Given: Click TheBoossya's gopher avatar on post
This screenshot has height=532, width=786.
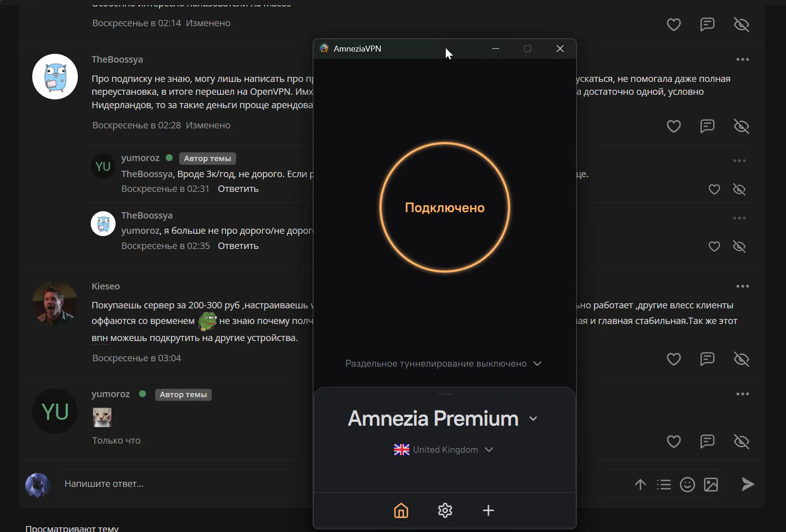Looking at the screenshot, I should coord(55,76).
